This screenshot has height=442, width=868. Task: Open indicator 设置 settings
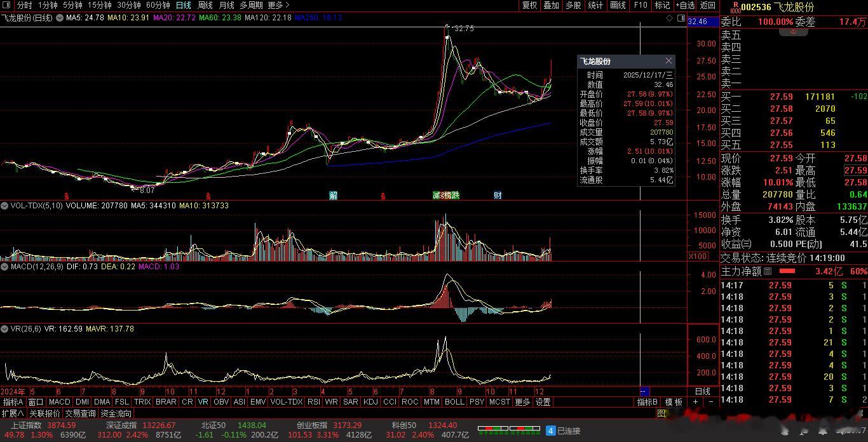pyautogui.click(x=543, y=402)
